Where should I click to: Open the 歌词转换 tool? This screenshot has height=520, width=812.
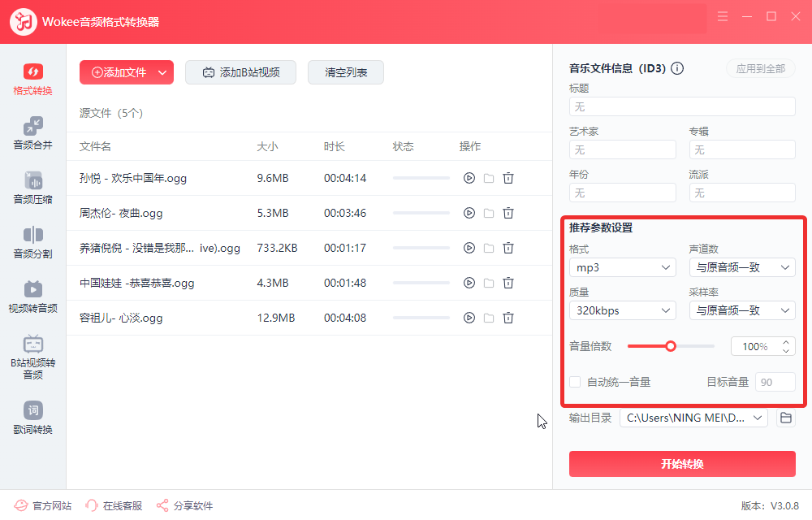[x=32, y=418]
